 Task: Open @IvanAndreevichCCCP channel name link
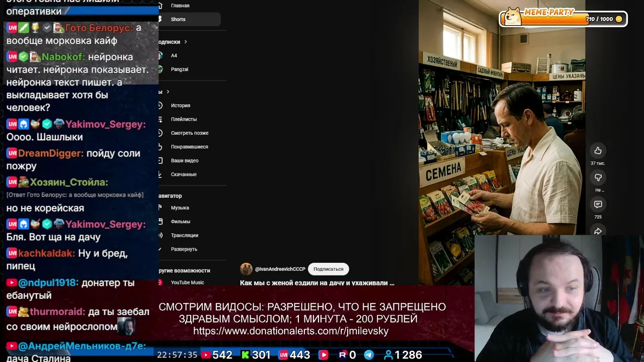coord(280,269)
